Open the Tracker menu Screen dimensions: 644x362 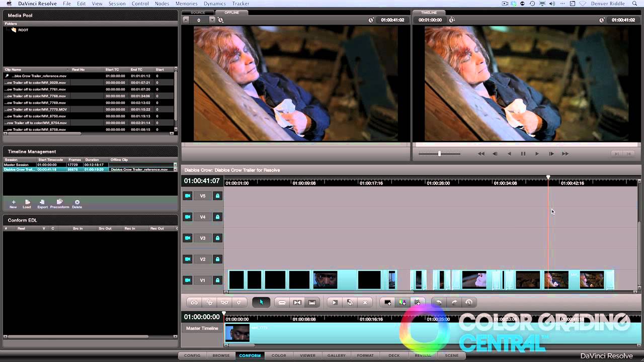pyautogui.click(x=240, y=4)
